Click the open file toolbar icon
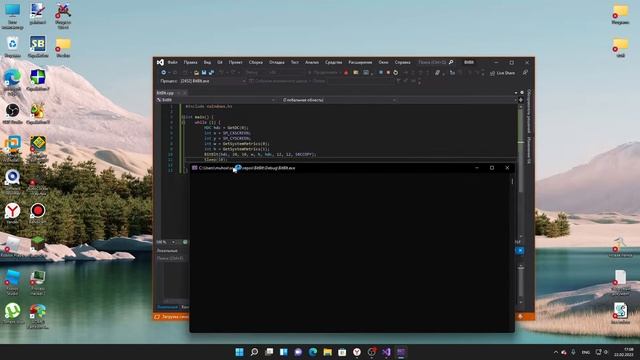 pos(196,73)
